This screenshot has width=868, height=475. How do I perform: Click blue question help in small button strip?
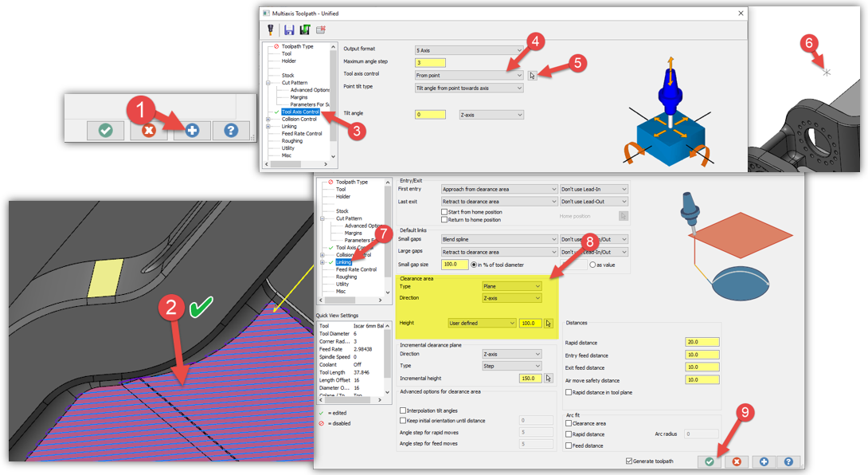[x=232, y=131]
